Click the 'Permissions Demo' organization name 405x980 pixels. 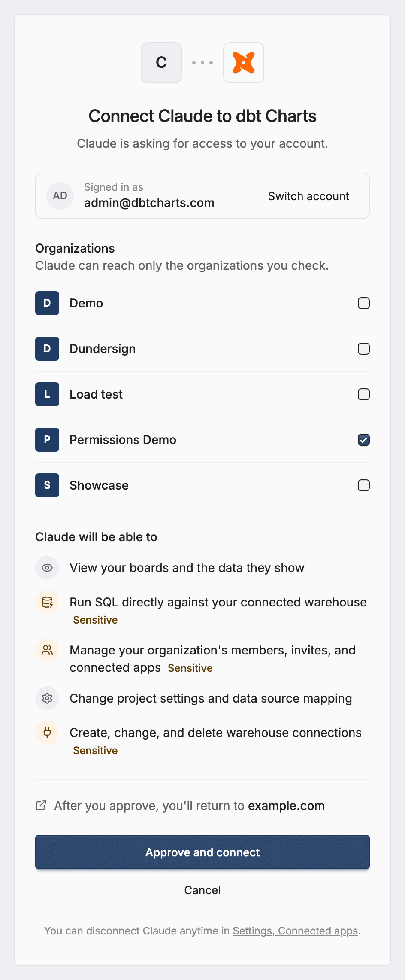click(x=123, y=440)
